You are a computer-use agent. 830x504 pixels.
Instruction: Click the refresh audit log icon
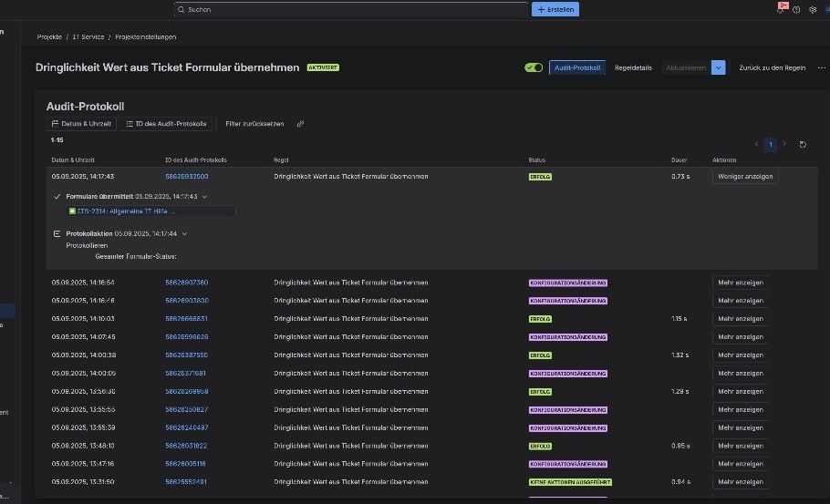coord(803,144)
